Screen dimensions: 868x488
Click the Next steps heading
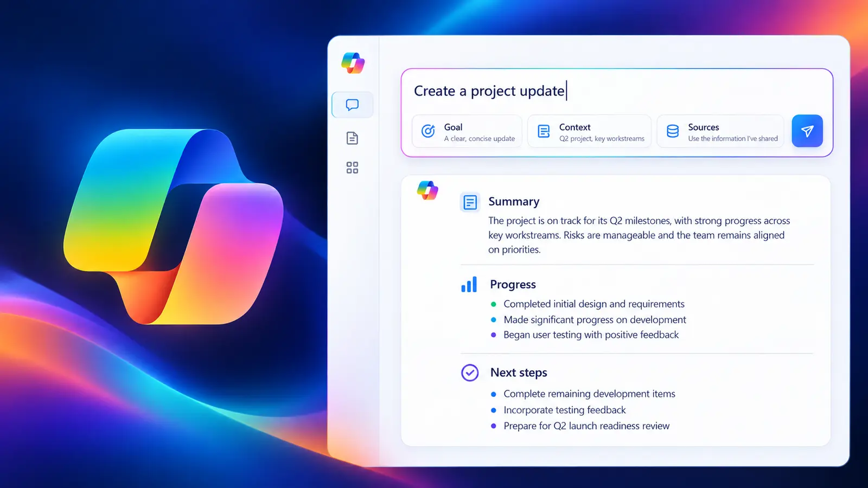519,373
